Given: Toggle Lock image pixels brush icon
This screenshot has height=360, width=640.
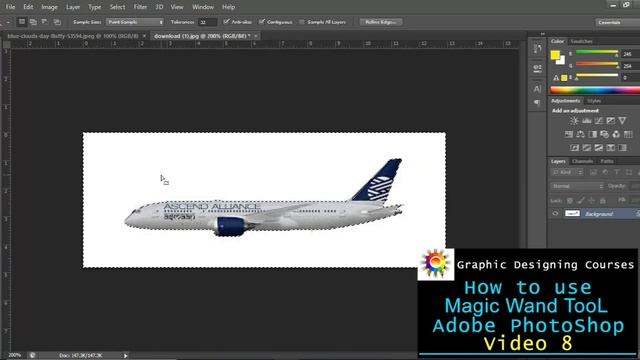Looking at the screenshot, I should pyautogui.click(x=580, y=200).
